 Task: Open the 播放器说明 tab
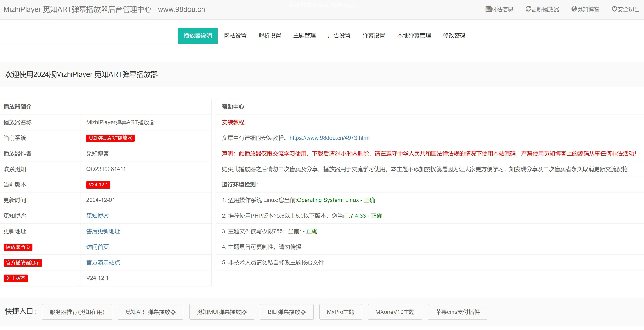[198, 36]
